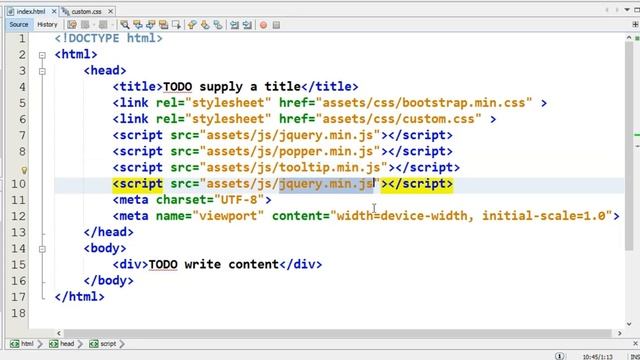
Task: Switch to the History view
Action: tap(47, 24)
